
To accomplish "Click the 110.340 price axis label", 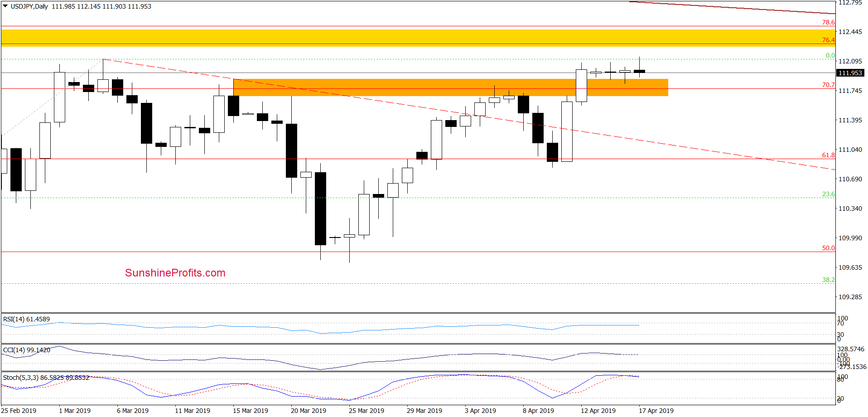I will coord(850,208).
